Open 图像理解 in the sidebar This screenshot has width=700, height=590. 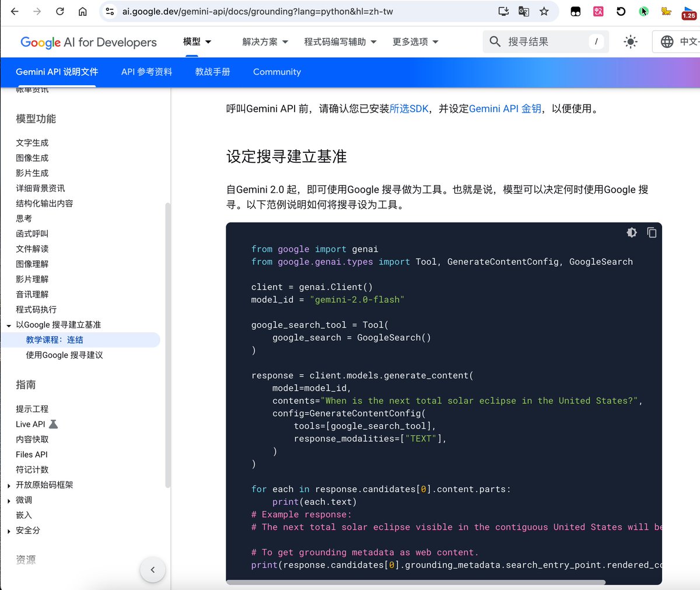click(x=32, y=264)
